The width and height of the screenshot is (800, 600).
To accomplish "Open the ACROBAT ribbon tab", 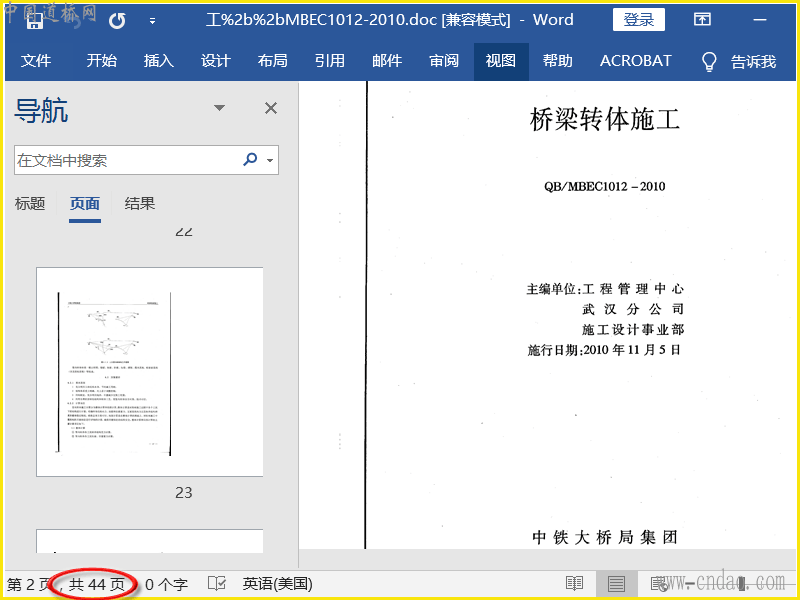I will [636, 61].
